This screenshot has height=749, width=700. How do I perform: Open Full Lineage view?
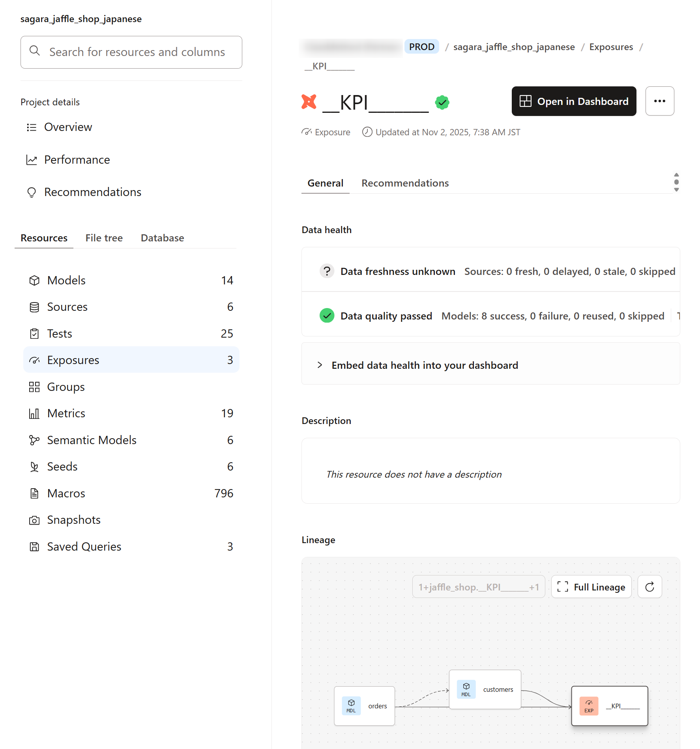(591, 587)
